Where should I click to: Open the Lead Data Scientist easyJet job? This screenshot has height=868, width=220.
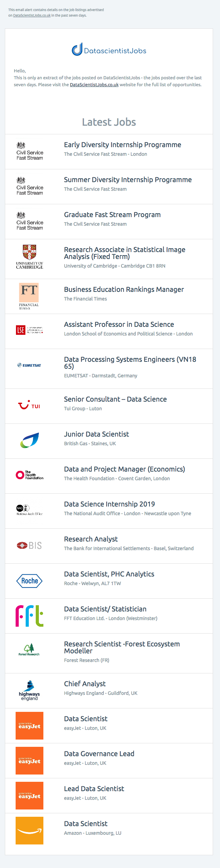(x=94, y=789)
